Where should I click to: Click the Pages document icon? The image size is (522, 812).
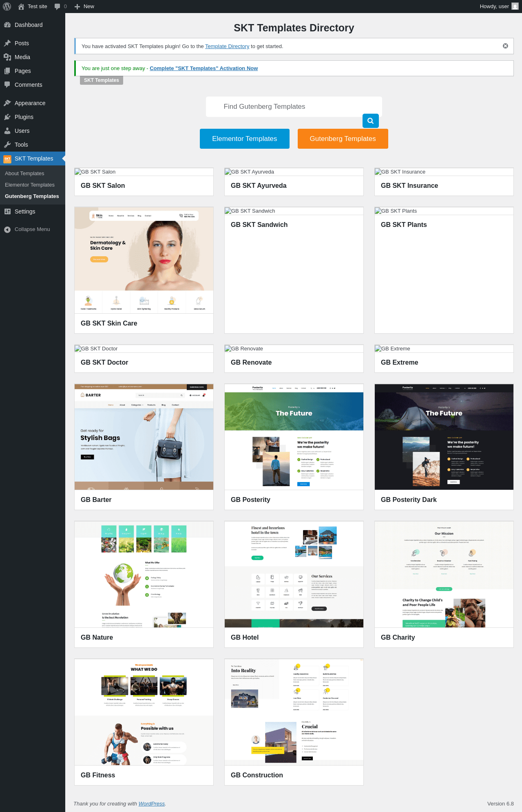point(7,71)
